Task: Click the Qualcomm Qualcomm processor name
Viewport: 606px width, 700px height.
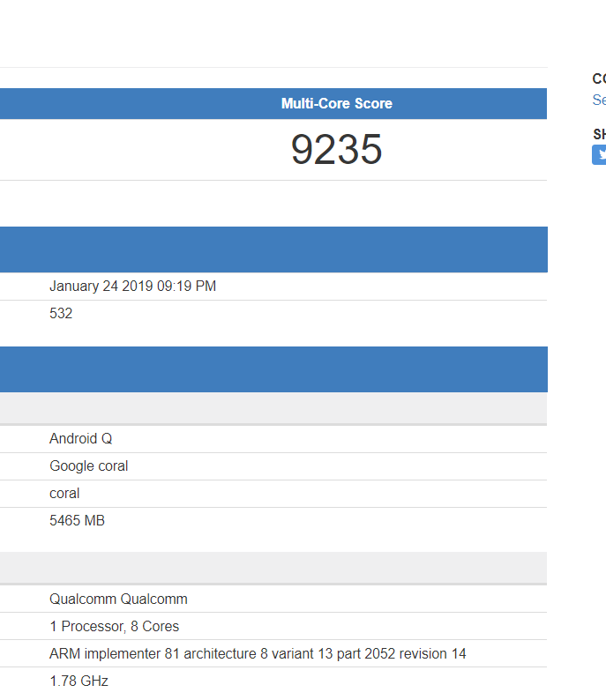Action: 118,599
